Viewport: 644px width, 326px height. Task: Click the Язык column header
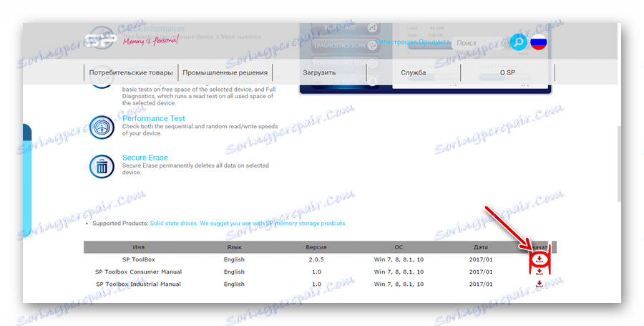234,247
